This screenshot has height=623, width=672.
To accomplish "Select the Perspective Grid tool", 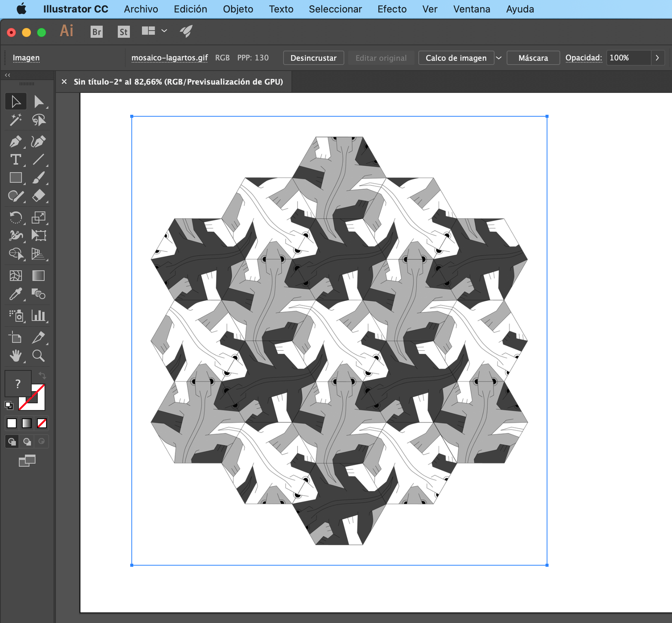I will [x=39, y=254].
